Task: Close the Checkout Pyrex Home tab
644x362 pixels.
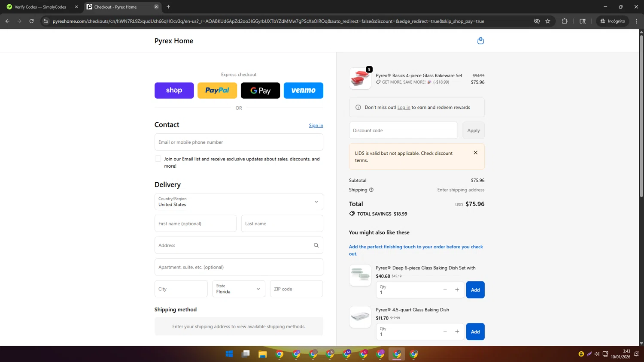Action: point(156,7)
